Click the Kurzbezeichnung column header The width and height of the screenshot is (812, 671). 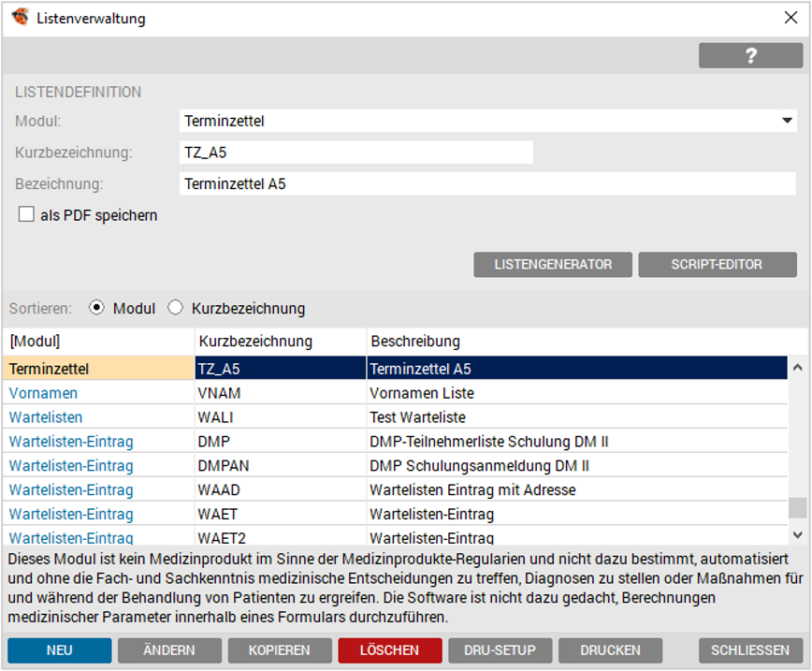[x=280, y=342]
